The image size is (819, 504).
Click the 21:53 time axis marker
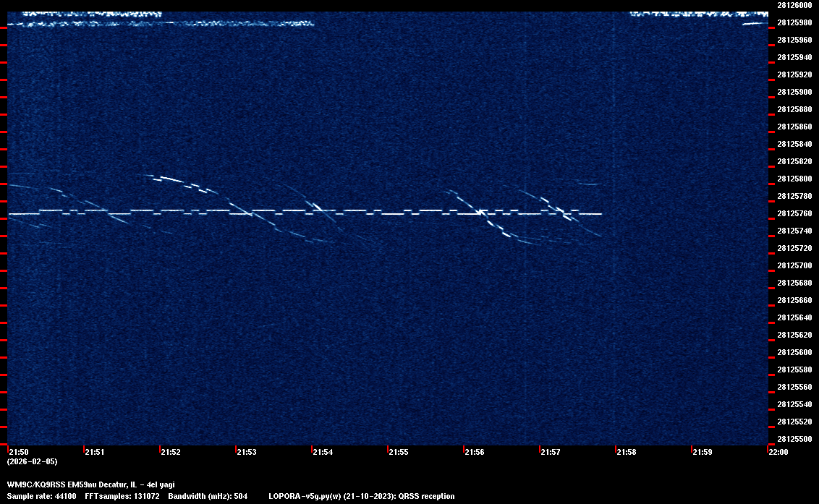coord(246,452)
